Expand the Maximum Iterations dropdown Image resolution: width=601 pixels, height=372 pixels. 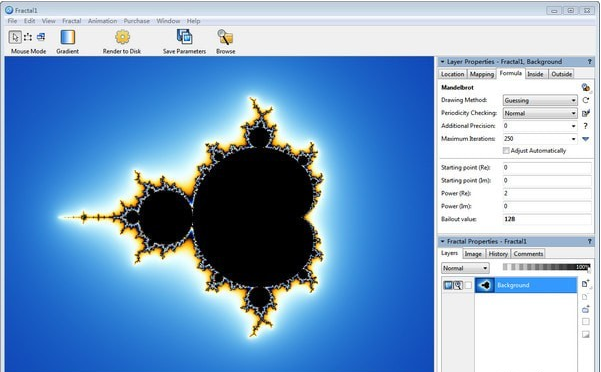573,139
